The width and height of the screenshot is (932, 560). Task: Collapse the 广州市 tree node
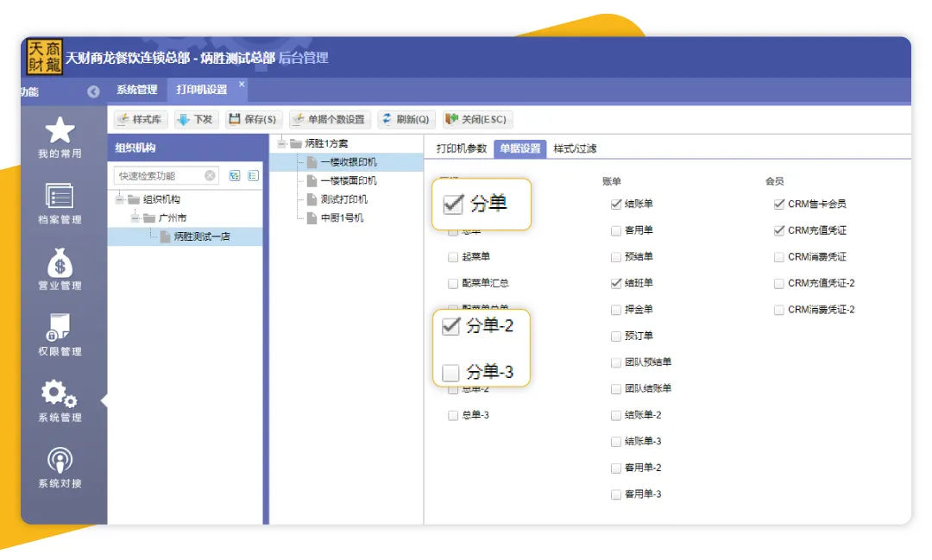(135, 218)
